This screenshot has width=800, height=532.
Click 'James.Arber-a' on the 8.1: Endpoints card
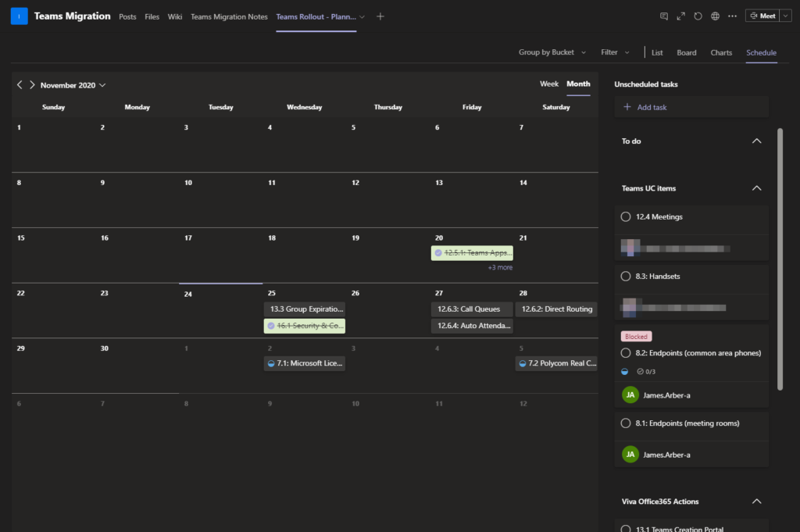(666, 455)
